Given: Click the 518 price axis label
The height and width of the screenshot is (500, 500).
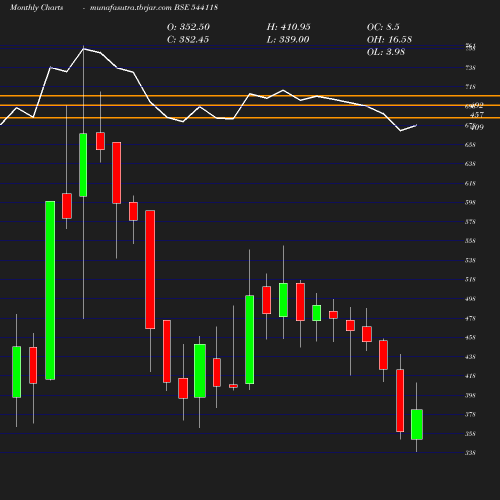Looking at the screenshot, I should 470,279.
